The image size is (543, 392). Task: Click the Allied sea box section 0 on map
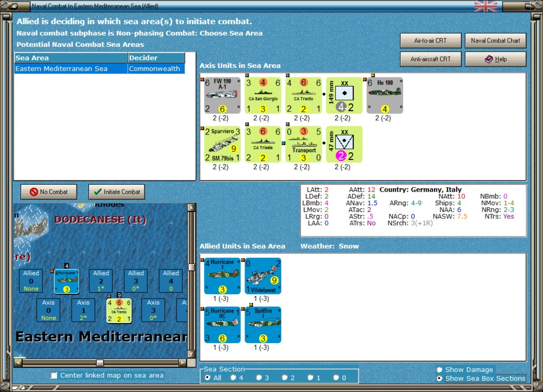click(x=31, y=281)
